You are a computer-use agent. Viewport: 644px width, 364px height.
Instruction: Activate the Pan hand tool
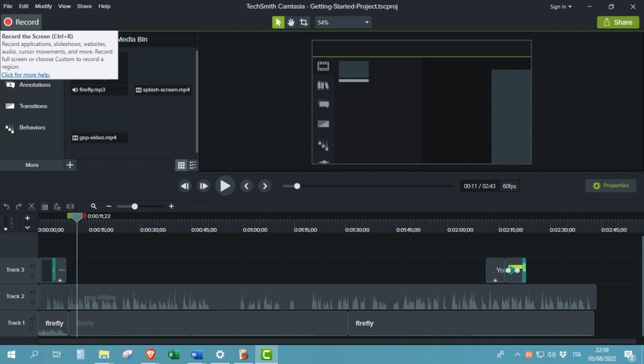coord(291,22)
